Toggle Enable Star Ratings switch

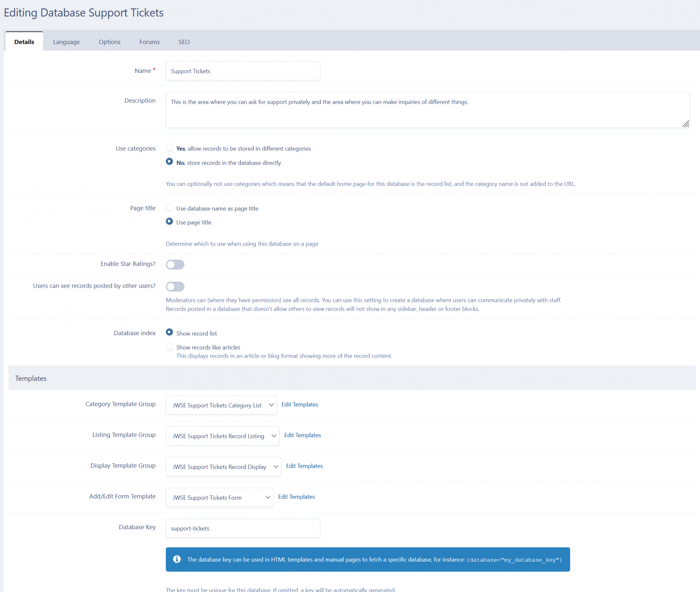coord(175,264)
